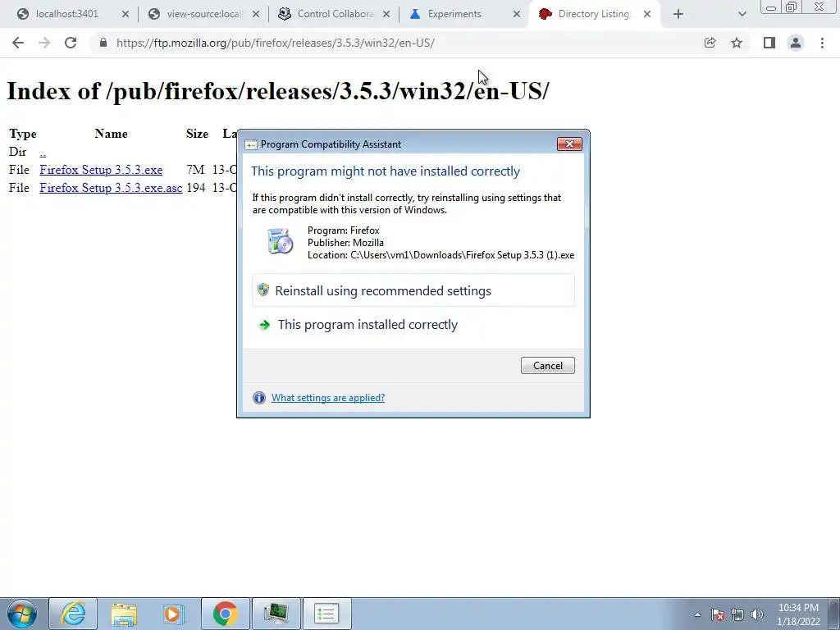Close the localhost:3401 tab

126,15
